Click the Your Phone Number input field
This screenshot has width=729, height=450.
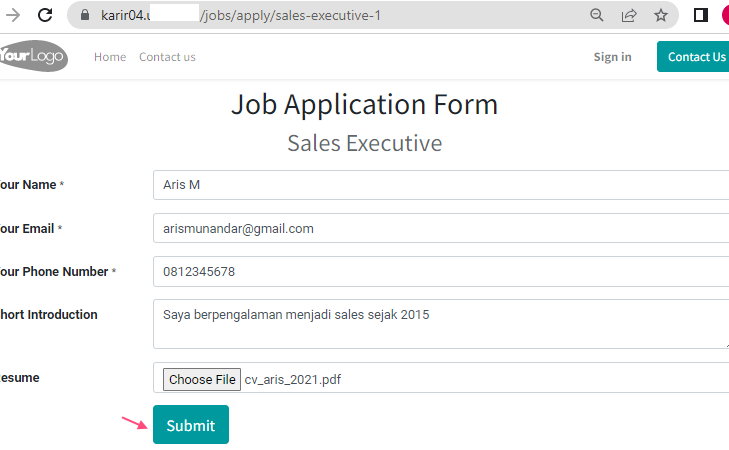(x=441, y=271)
